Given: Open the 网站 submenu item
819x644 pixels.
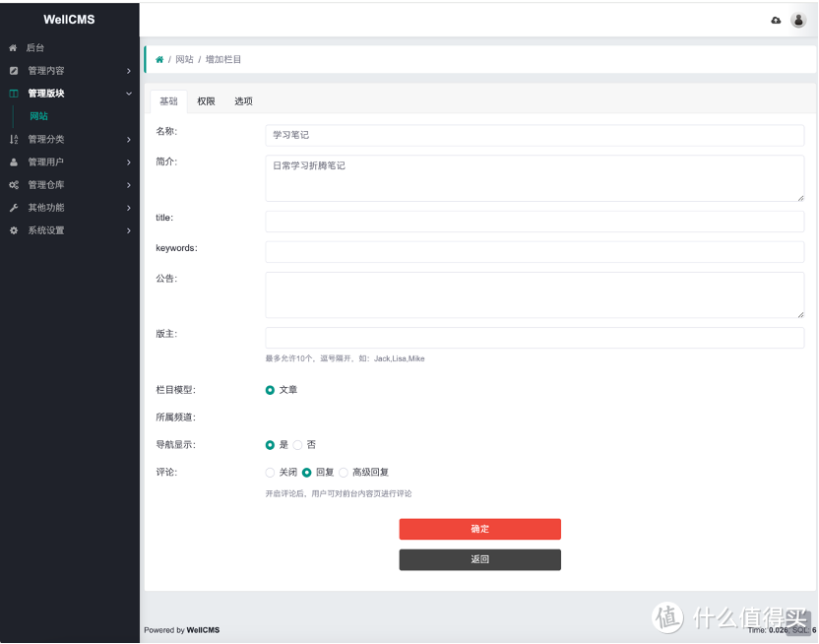Looking at the screenshot, I should 38,116.
